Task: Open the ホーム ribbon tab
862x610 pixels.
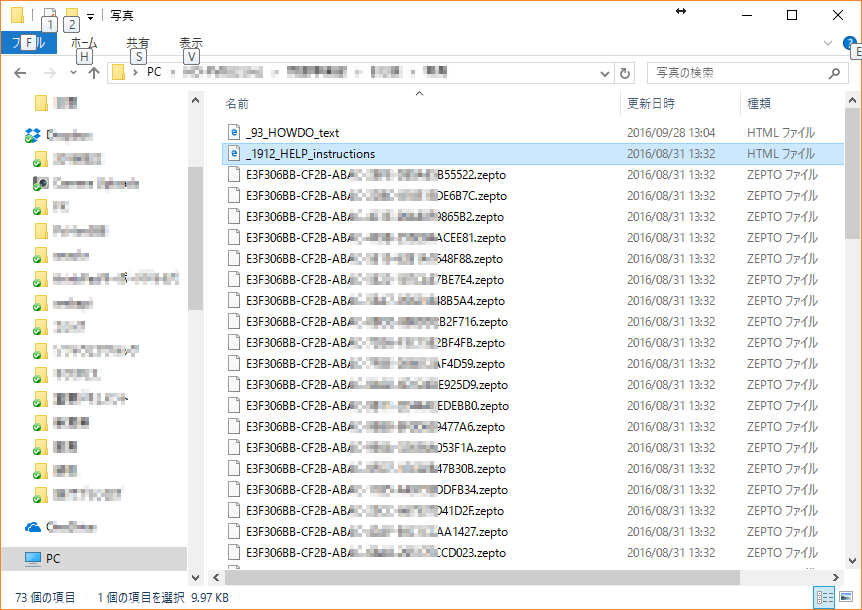Action: (x=85, y=43)
